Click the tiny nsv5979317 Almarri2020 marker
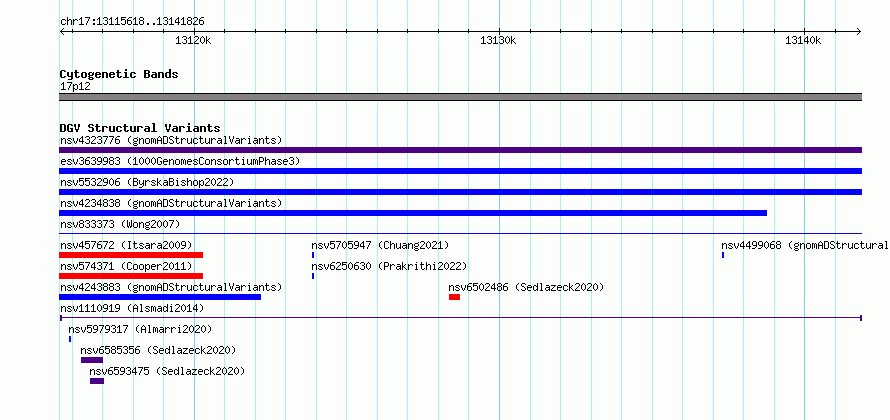The height and width of the screenshot is (420, 890). (70, 339)
